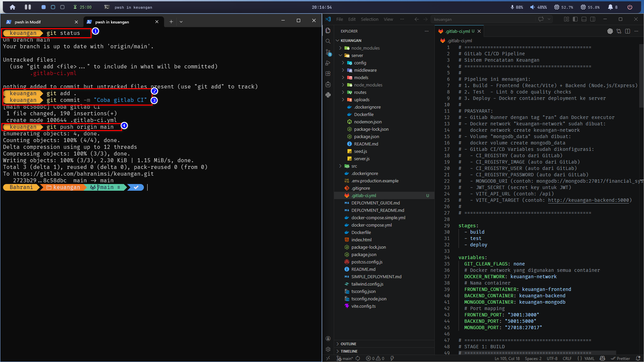This screenshot has width=644, height=362.
Task: Open the Selection menu
Action: pyautogui.click(x=370, y=19)
